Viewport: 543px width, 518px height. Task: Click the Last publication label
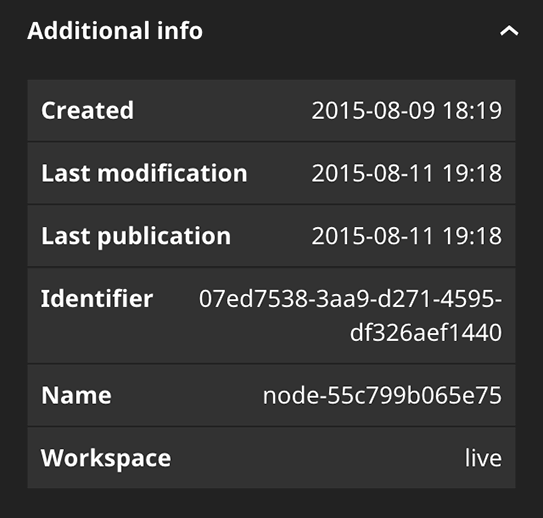pos(136,236)
